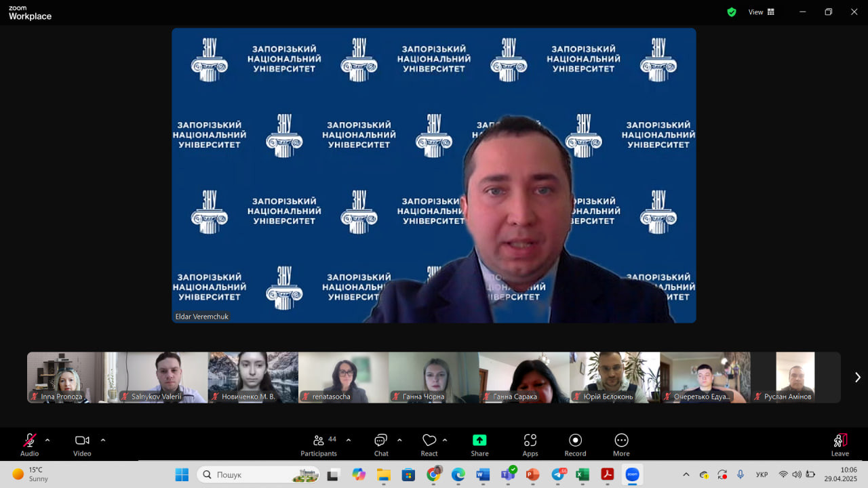Open Microsoft Store from the taskbar

[408, 474]
